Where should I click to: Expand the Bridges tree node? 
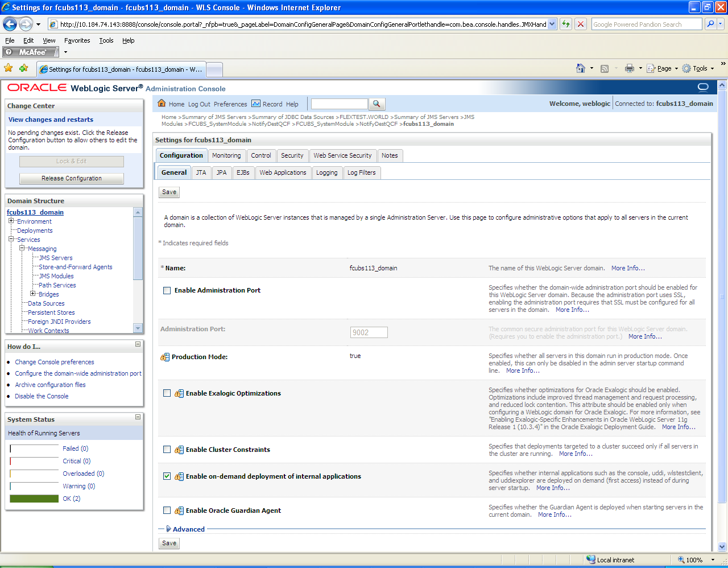pyautogui.click(x=33, y=294)
